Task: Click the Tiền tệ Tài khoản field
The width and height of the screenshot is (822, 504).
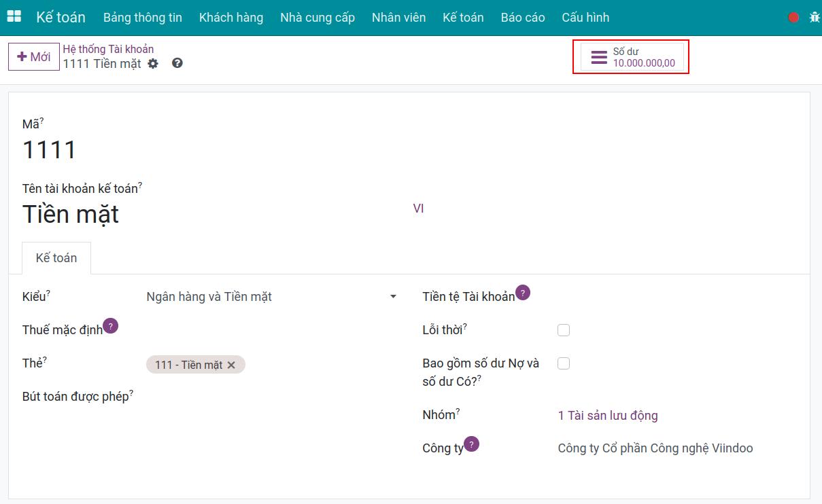Action: 677,297
